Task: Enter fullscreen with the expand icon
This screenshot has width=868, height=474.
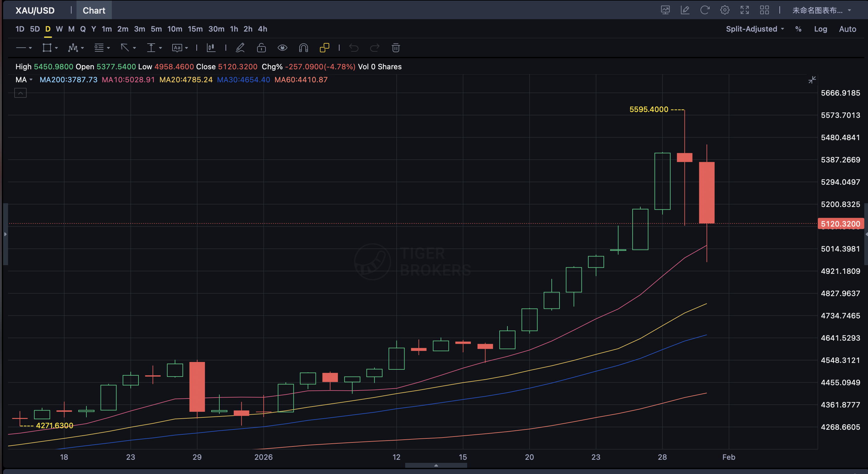Action: coord(744,10)
